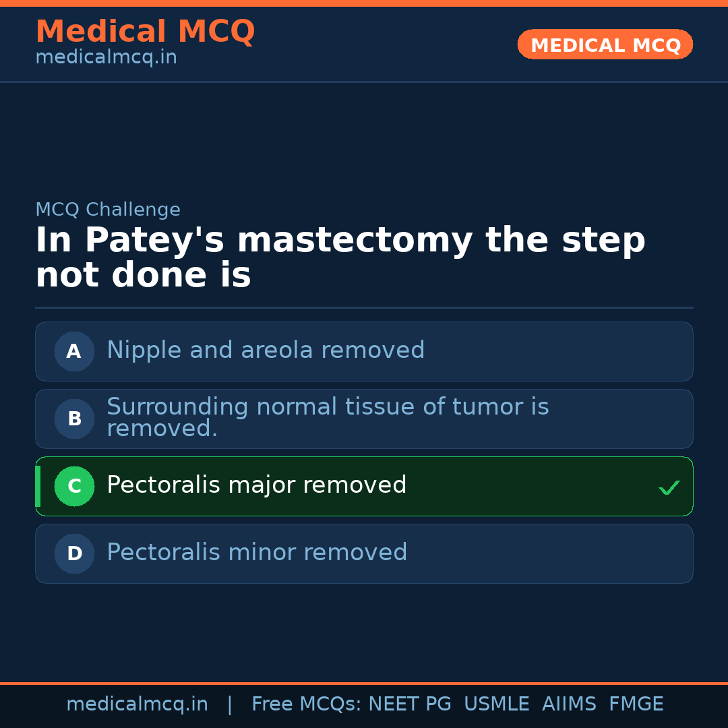Select answer "Surrounding normal tissue of tumor is removed"
This screenshot has width=728, height=728.
[x=328, y=417]
